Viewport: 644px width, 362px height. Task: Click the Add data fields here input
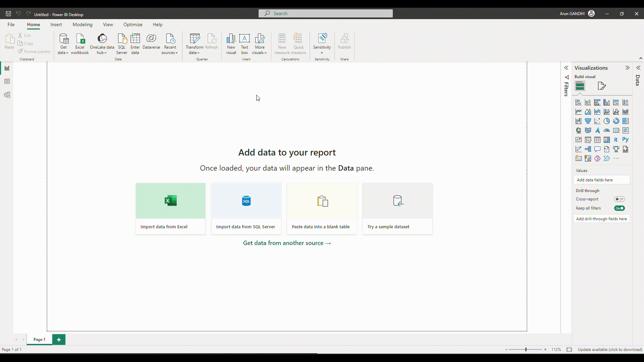pyautogui.click(x=602, y=180)
